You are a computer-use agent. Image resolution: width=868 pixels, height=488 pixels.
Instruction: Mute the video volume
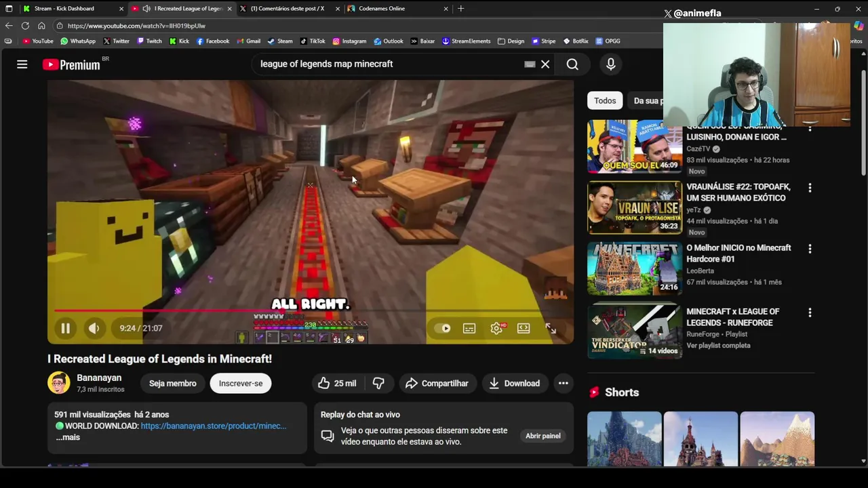(94, 328)
